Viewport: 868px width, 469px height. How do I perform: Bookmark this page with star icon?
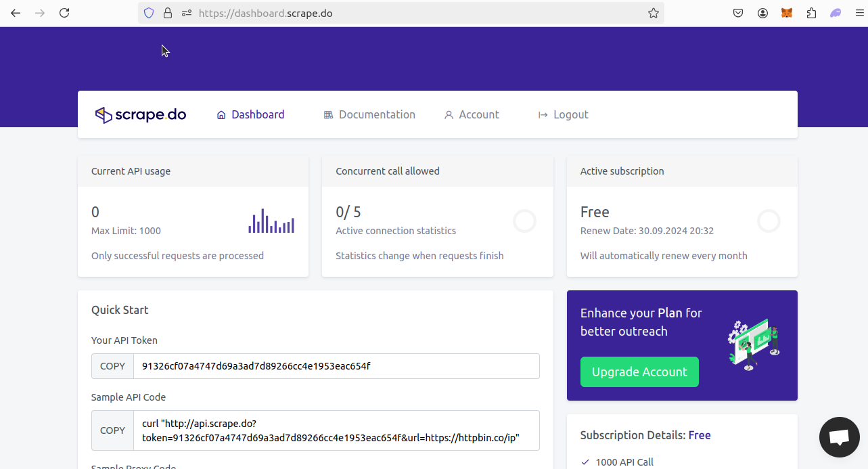point(653,13)
